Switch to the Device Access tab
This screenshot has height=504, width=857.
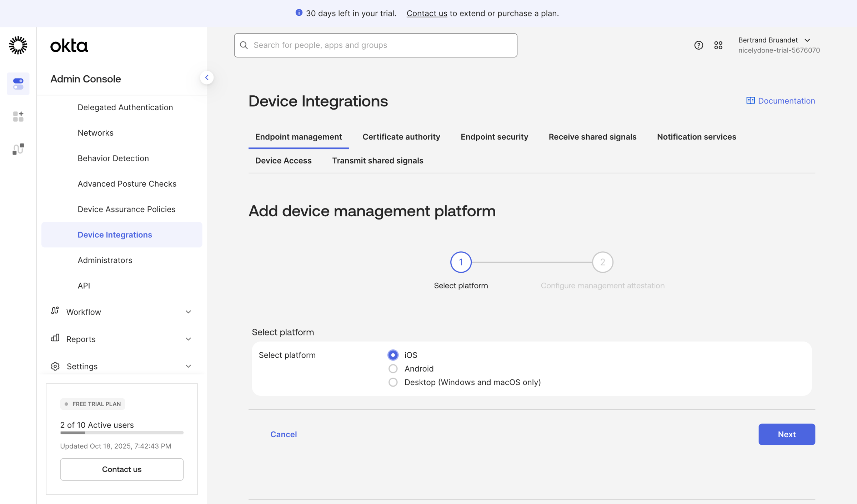pyautogui.click(x=283, y=161)
